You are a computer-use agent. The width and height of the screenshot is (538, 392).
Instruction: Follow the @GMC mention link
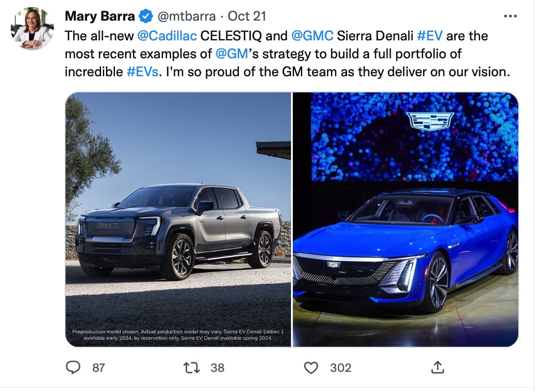[312, 35]
